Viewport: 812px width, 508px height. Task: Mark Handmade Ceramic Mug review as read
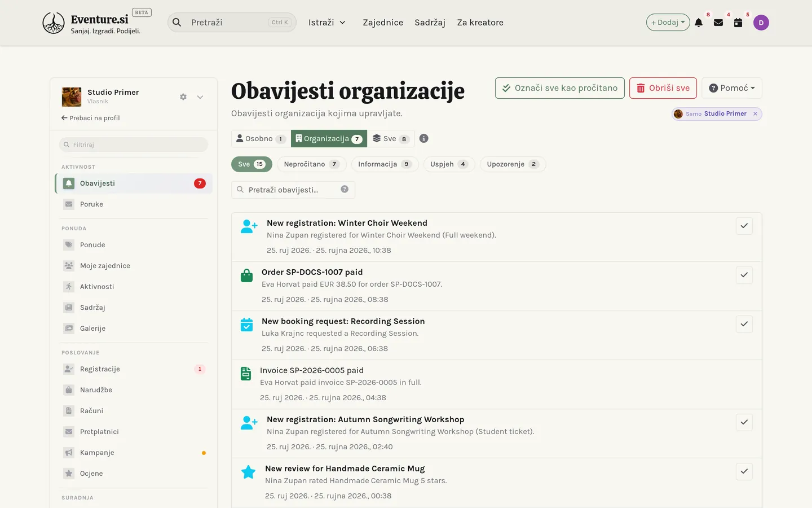pyautogui.click(x=744, y=471)
